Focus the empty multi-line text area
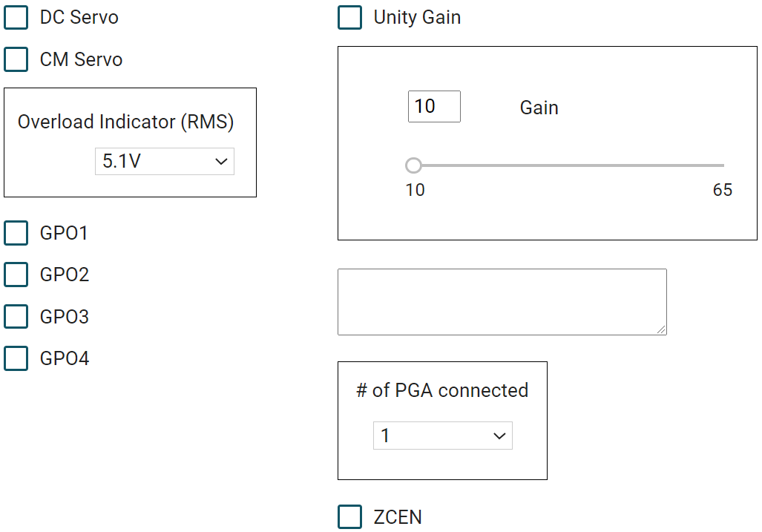 point(502,301)
